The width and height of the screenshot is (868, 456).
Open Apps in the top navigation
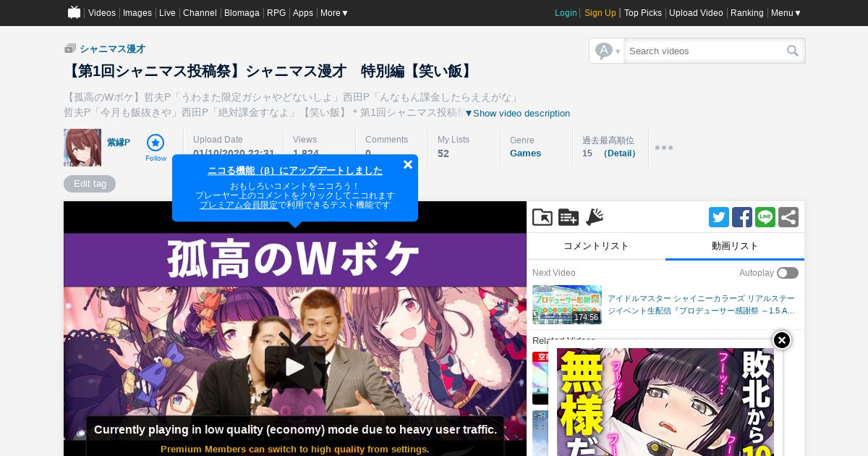click(x=303, y=13)
